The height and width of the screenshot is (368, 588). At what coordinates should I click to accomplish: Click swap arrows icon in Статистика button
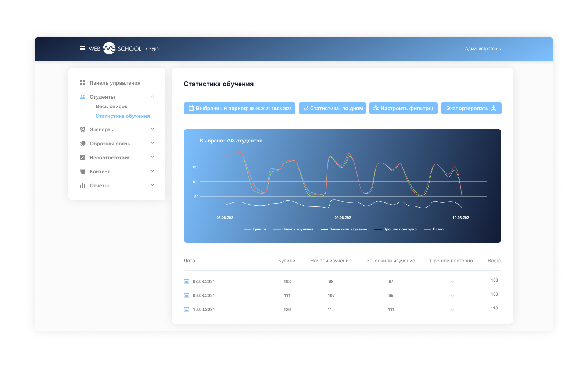point(305,108)
